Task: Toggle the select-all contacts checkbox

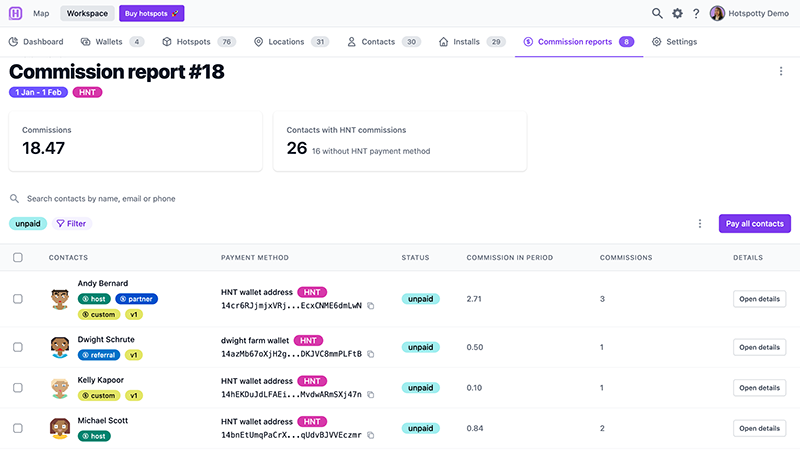Action: tap(18, 258)
